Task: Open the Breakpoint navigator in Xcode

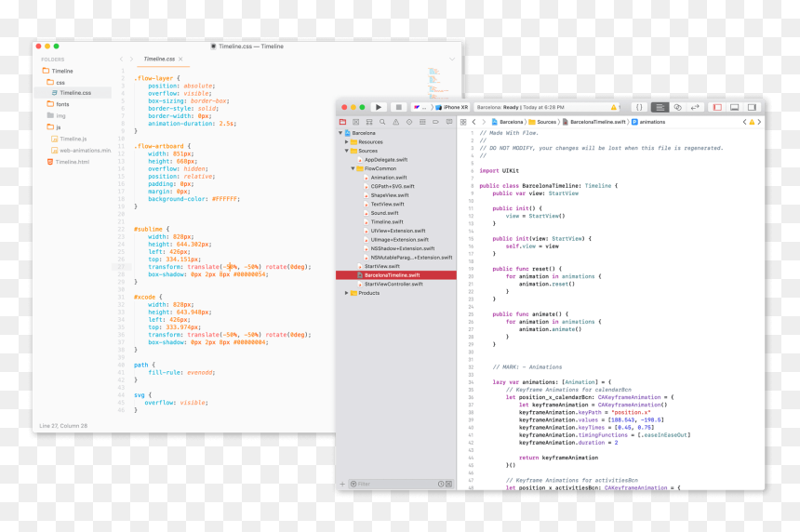Action: (435, 122)
